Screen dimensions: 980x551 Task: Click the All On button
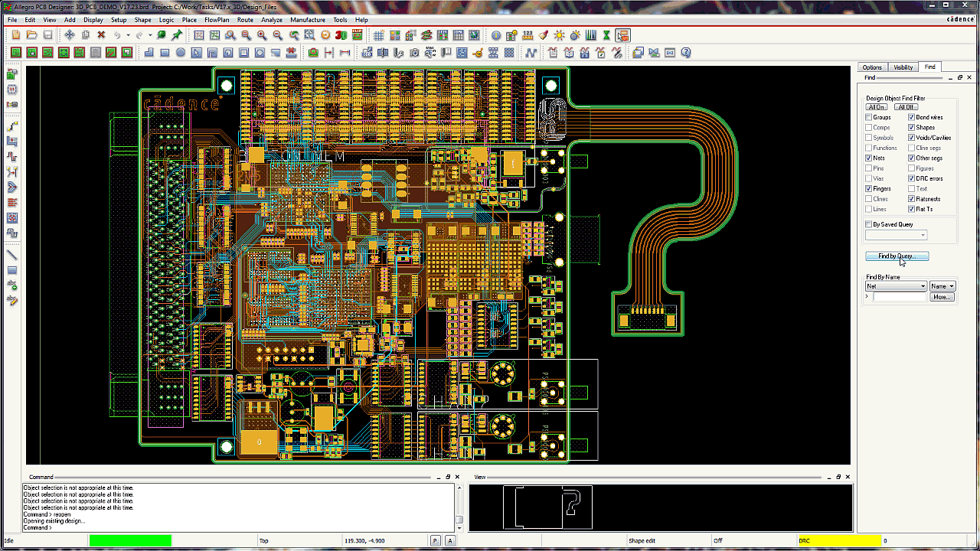877,107
